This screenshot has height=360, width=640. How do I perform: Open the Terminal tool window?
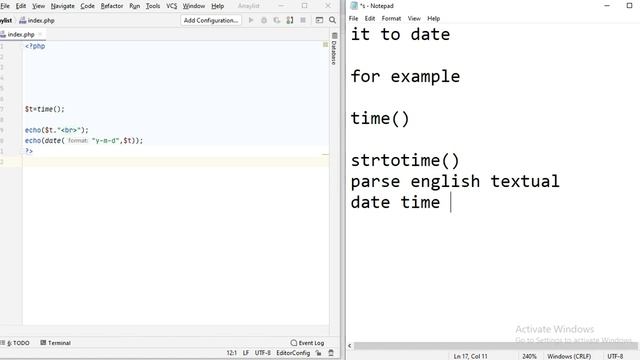pos(56,343)
